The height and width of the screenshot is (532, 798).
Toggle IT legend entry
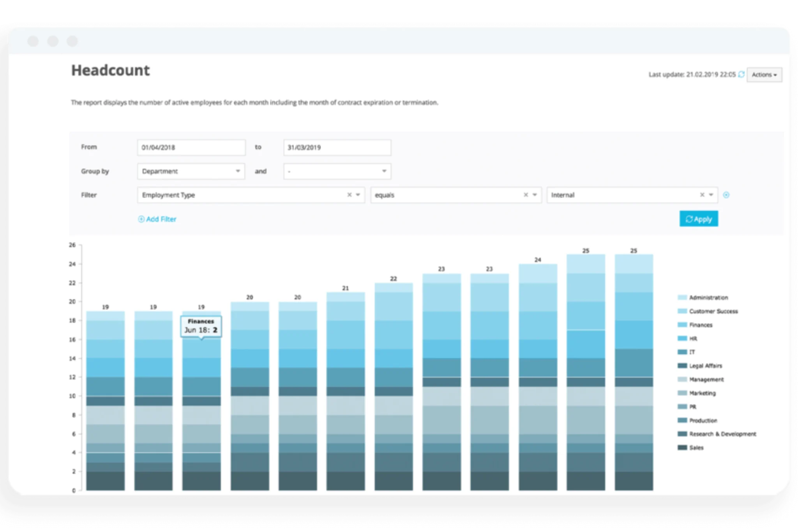(x=687, y=352)
